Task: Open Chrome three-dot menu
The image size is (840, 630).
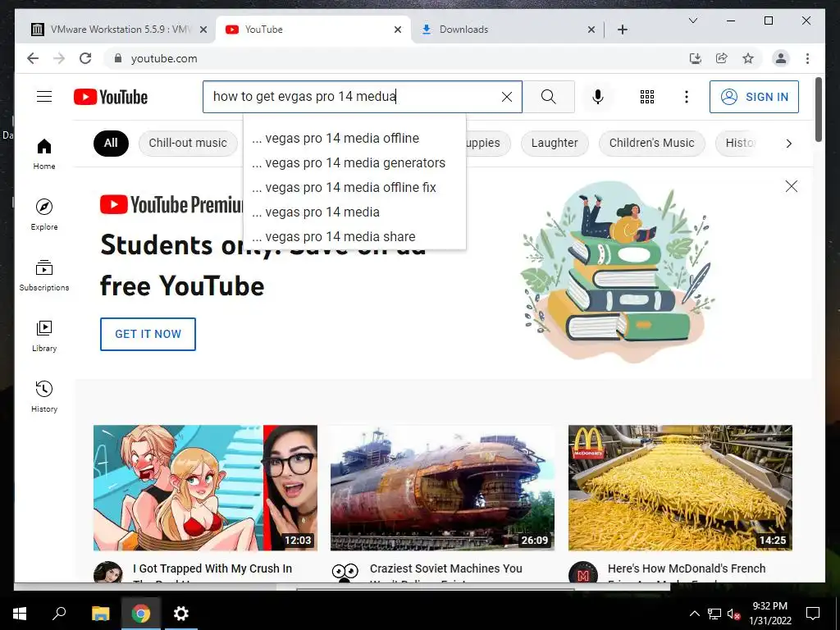Action: pos(807,58)
